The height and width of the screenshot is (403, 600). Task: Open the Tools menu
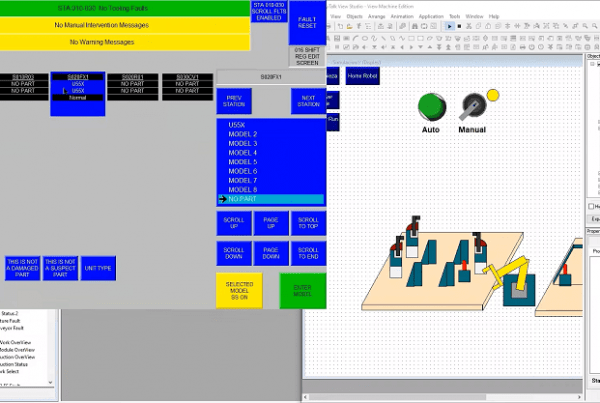pos(455,16)
